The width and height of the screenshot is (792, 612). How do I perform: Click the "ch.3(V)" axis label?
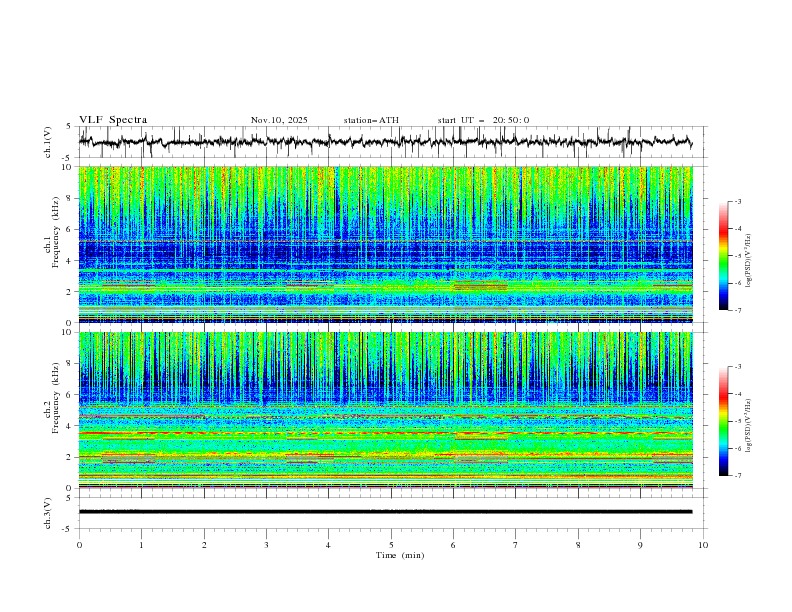(x=48, y=513)
